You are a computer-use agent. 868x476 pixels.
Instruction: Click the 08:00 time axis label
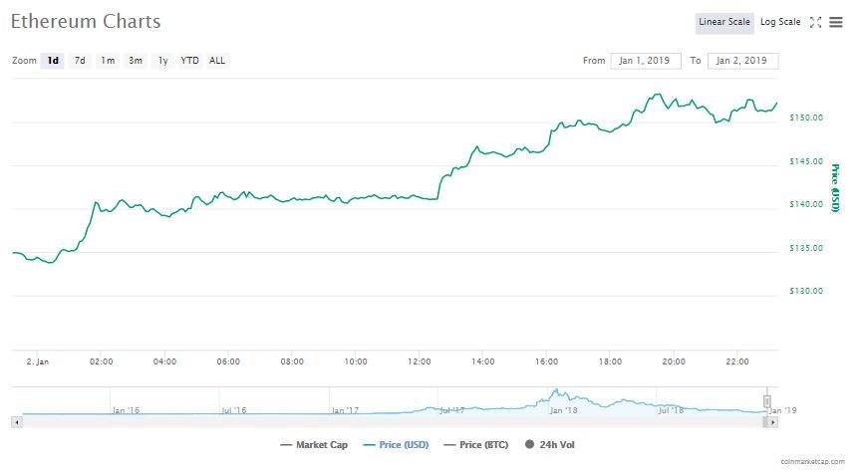click(292, 361)
